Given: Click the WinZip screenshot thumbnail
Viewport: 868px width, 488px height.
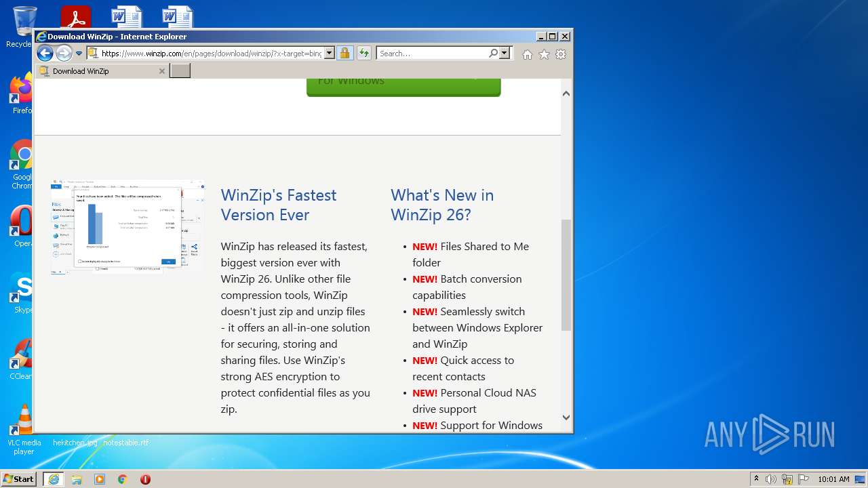Looking at the screenshot, I should click(127, 227).
